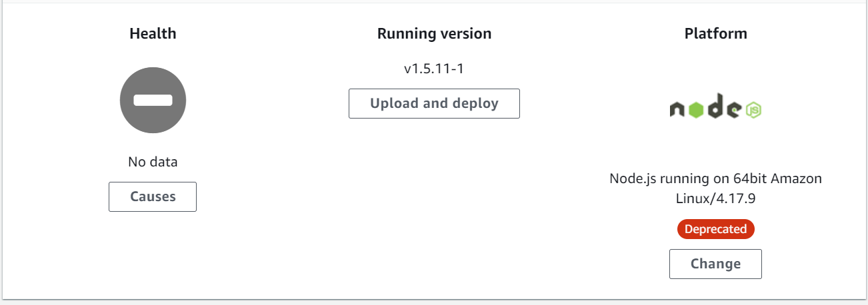Viewport: 868px width, 305px height.
Task: Click the Node.js platform logo
Action: [715, 107]
